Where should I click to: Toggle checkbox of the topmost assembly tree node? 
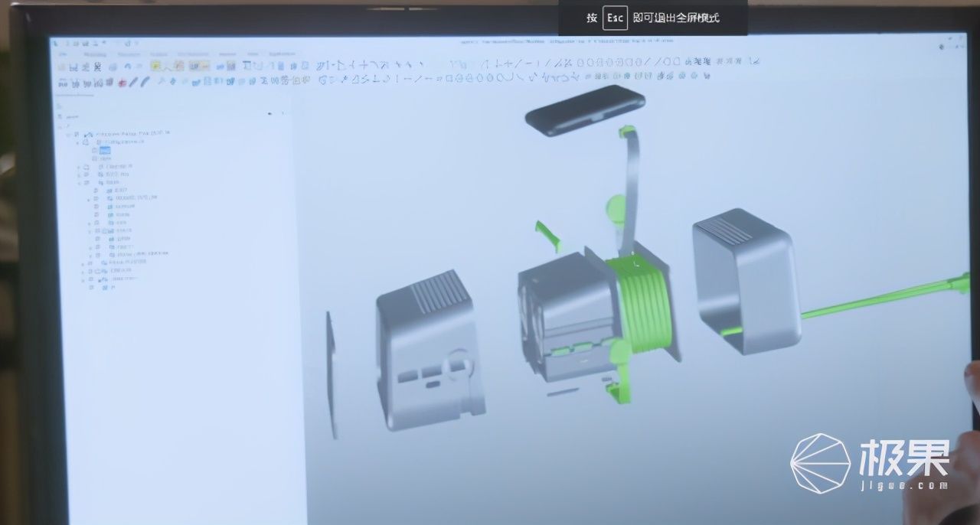click(76, 134)
